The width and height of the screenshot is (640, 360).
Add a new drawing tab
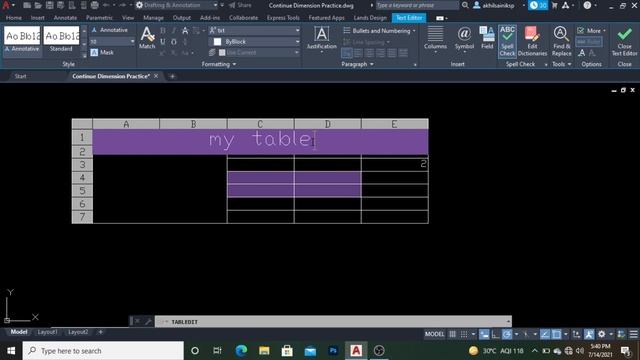(172, 76)
